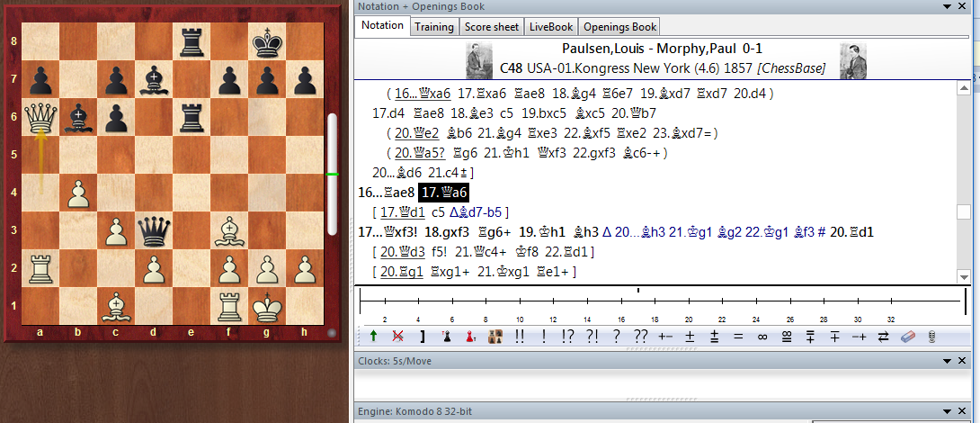This screenshot has height=423, width=980.
Task: Click the game header Paulsen,Louis - Morphy,Paul
Action: click(x=662, y=49)
